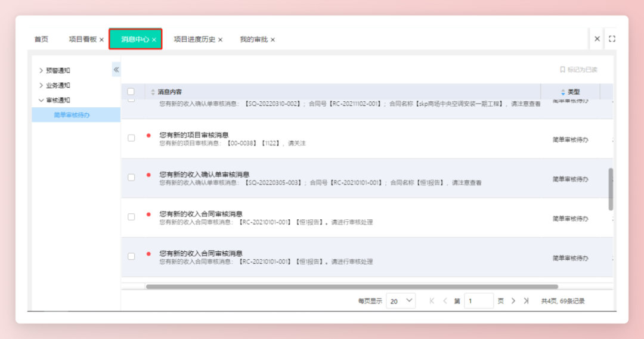
Task: Close the 项目看板 tab with its x icon
Action: (101, 40)
